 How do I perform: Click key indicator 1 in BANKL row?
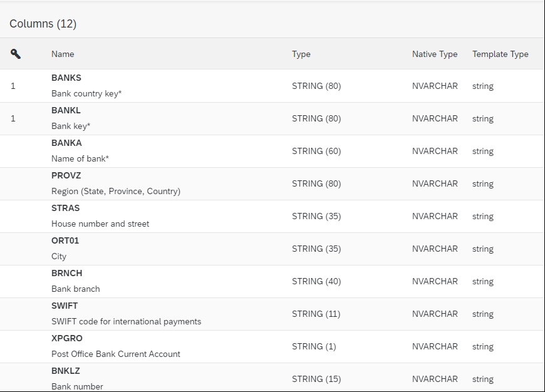pos(13,118)
